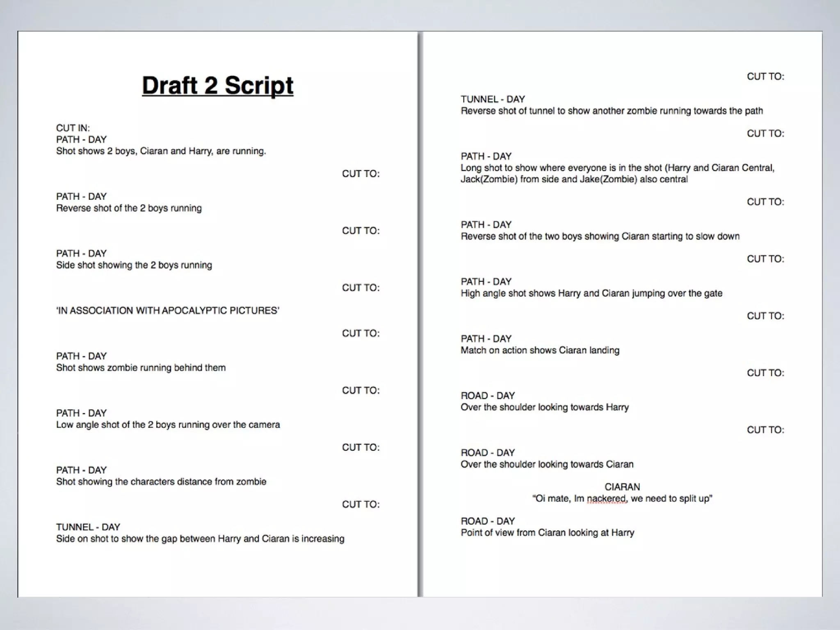Click the 'CIARAN' character name heading

click(622, 487)
